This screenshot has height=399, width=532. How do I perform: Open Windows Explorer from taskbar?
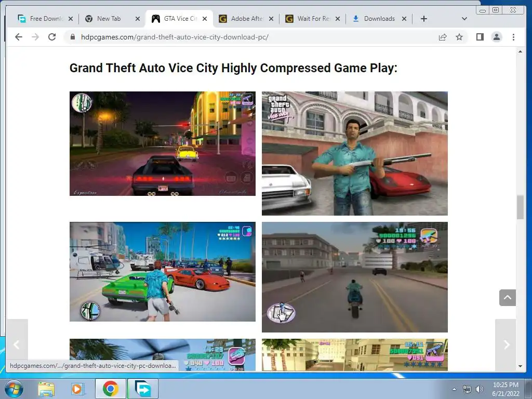46,389
